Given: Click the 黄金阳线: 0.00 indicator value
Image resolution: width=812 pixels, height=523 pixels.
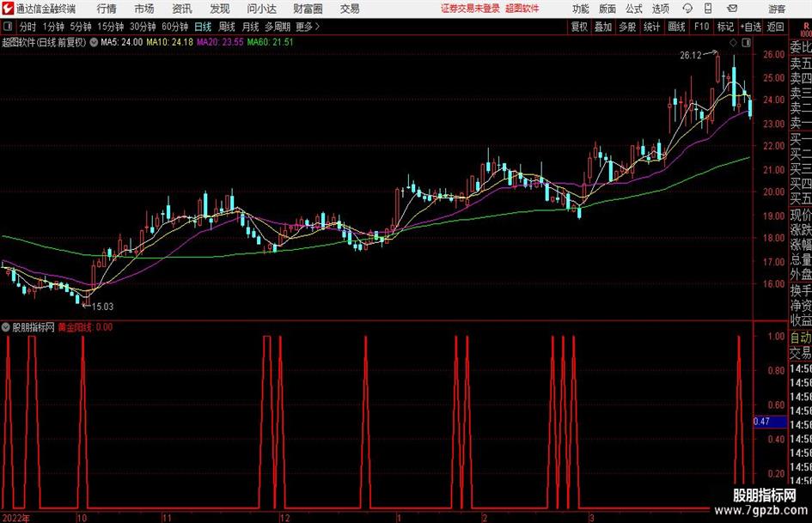Looking at the screenshot, I should 85,327.
